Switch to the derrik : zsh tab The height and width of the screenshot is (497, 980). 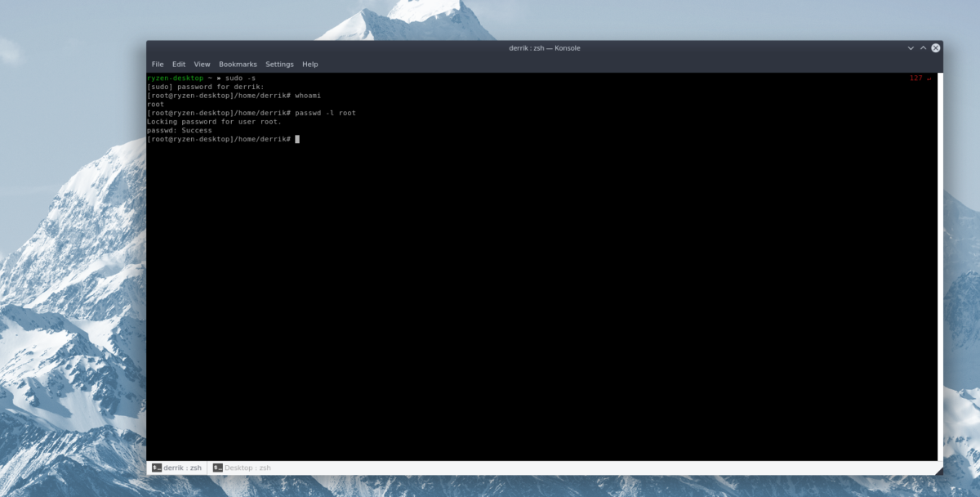pos(176,468)
